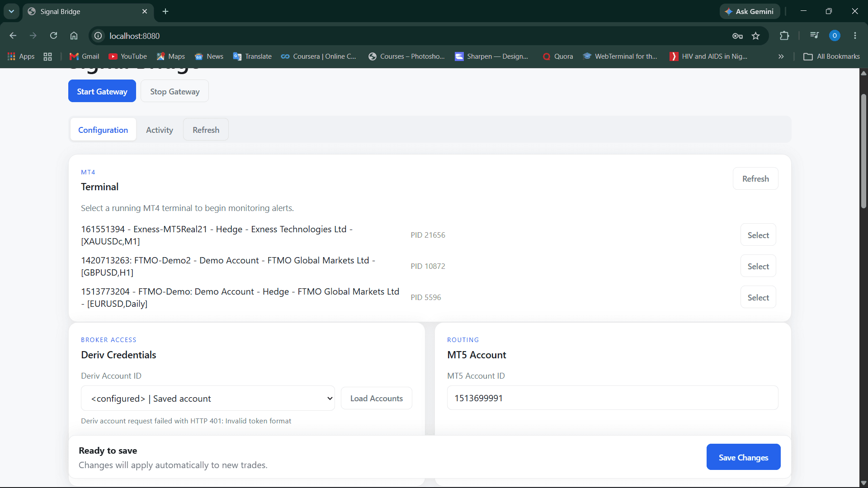Open the tab groups grid icon
Image resolution: width=868 pixels, height=488 pixels.
47,56
